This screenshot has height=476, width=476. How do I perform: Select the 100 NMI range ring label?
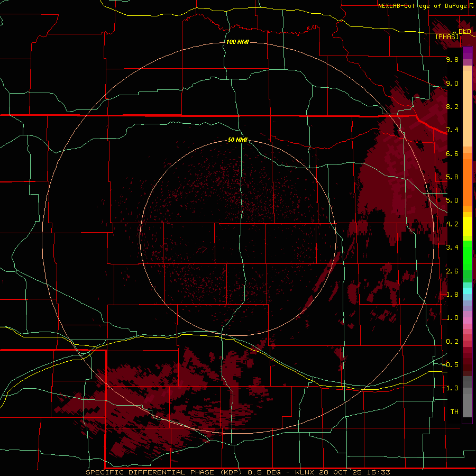point(237,42)
